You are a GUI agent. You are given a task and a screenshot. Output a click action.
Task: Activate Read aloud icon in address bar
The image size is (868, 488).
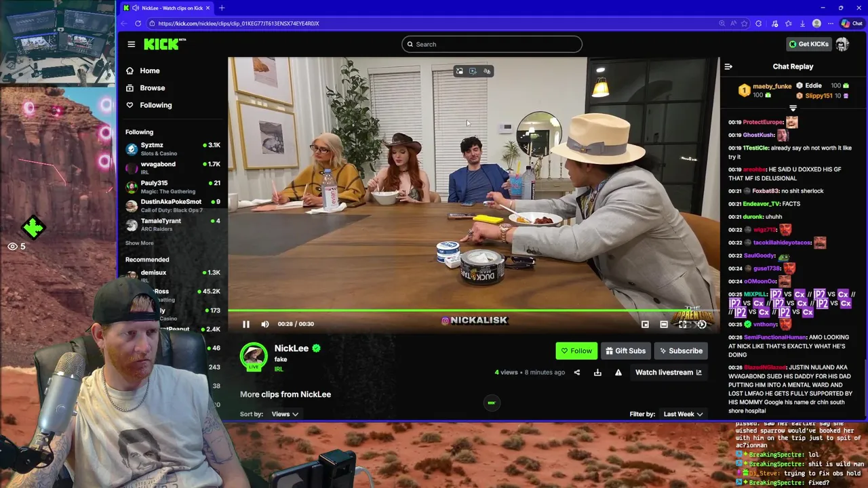[734, 23]
